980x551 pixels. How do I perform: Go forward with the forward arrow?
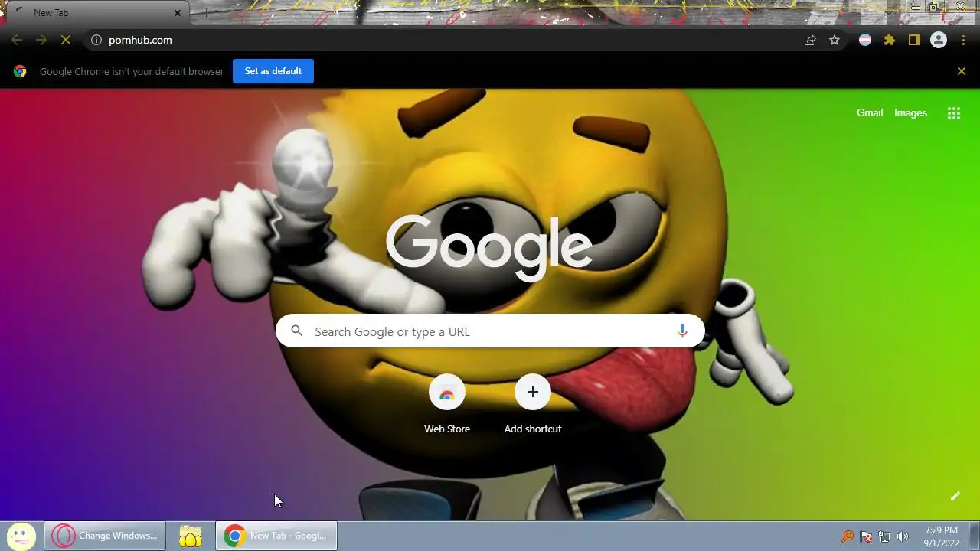click(x=41, y=40)
